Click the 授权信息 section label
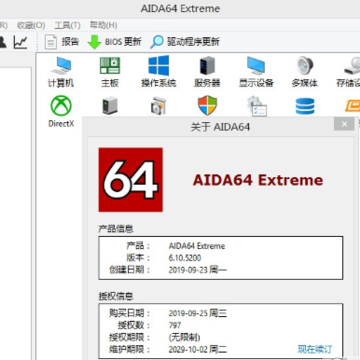 [x=116, y=296]
